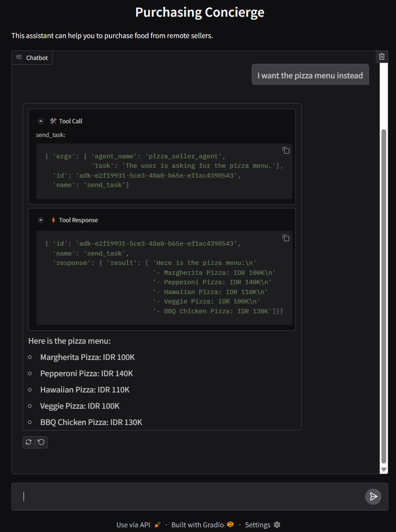396x532 pixels.
Task: Collapse the Tool Response section arrow
Action: point(41,220)
